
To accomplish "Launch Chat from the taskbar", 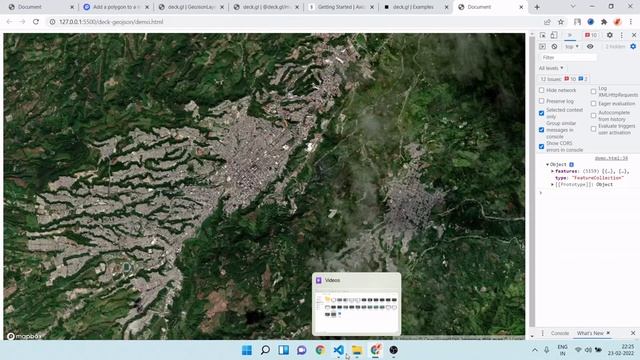I will pos(302,350).
